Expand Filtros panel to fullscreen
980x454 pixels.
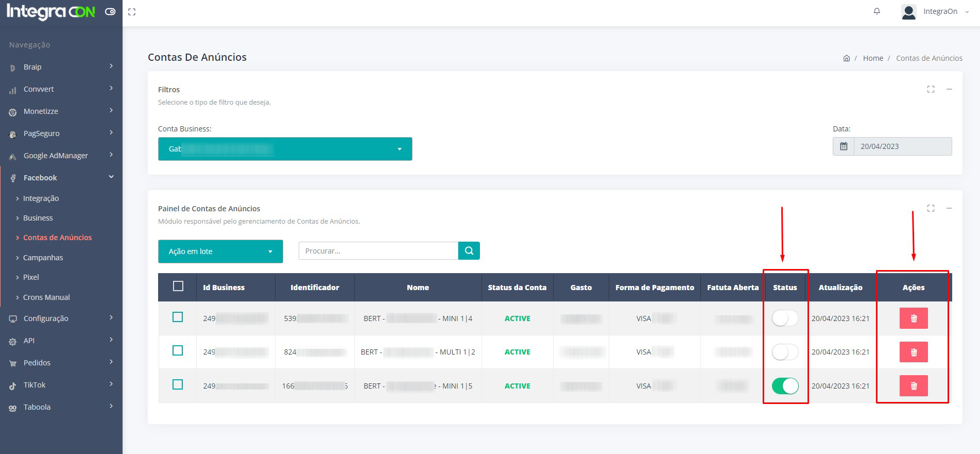click(x=931, y=90)
